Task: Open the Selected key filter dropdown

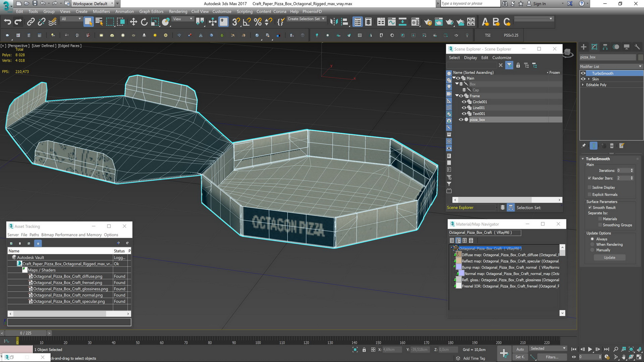Action: [x=548, y=349]
